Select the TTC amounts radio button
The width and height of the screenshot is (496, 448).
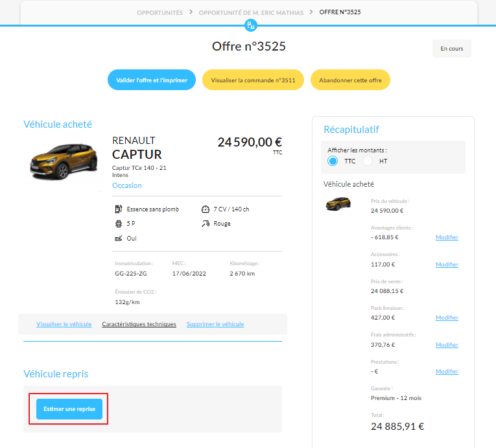pos(333,161)
